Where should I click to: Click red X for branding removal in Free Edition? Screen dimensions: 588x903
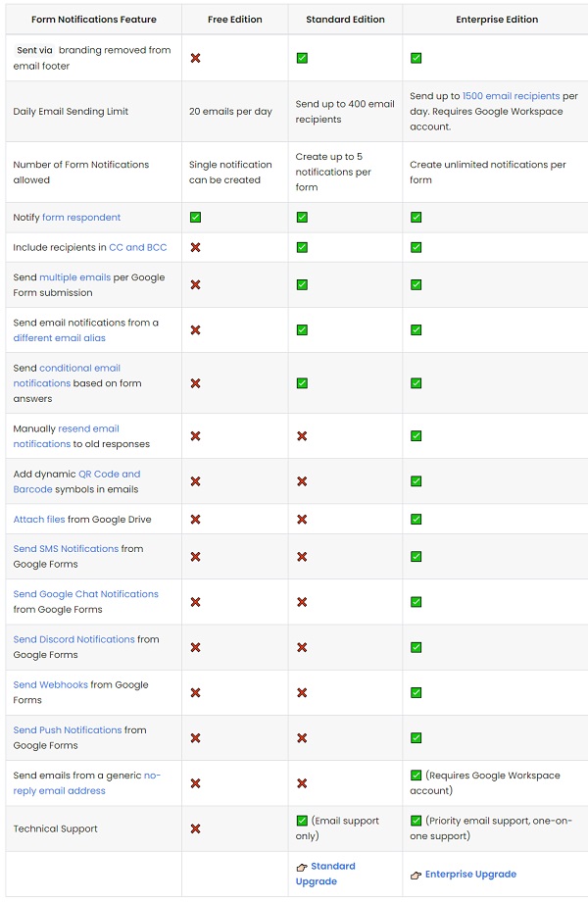coord(195,58)
